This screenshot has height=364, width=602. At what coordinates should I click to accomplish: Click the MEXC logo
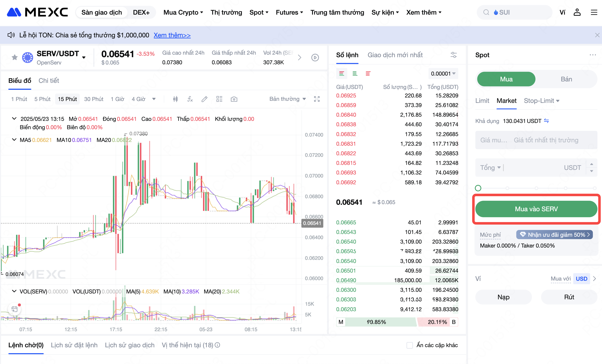[37, 12]
